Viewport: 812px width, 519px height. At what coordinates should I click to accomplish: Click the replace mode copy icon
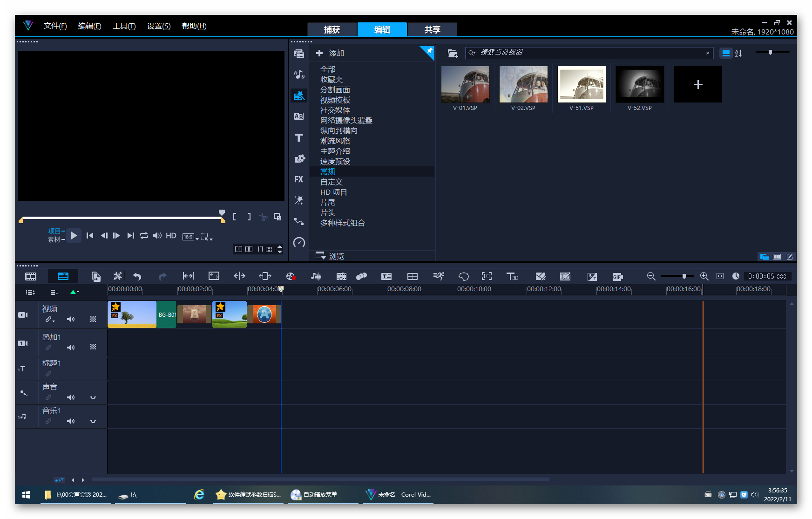coord(96,276)
